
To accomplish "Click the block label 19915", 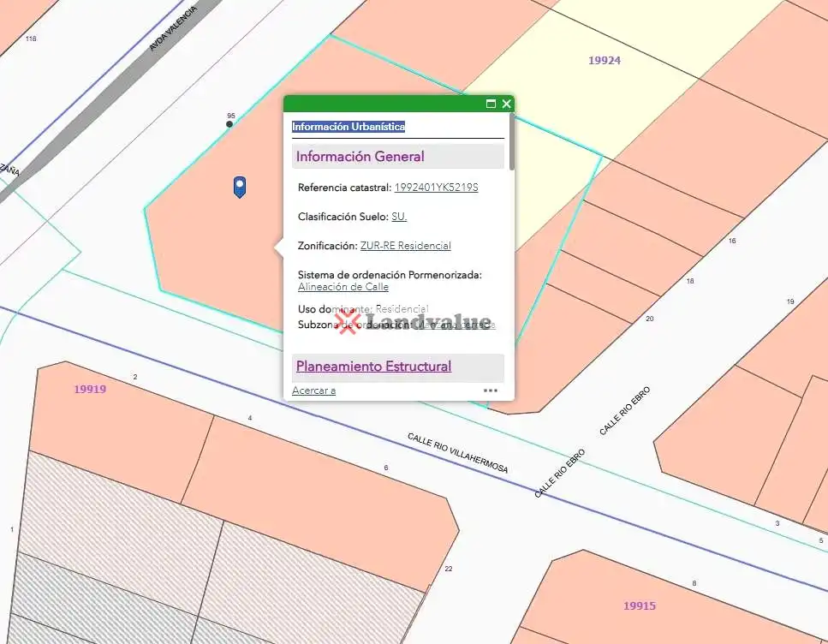I will (x=639, y=606).
